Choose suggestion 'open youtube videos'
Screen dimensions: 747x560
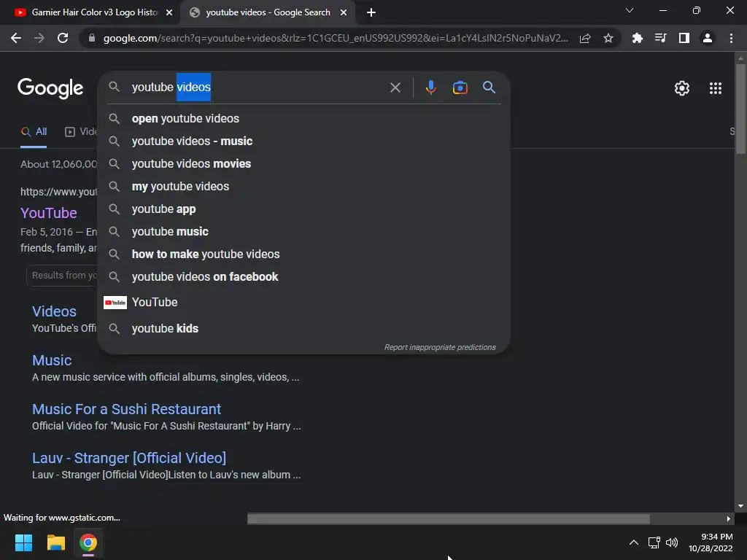(303, 119)
